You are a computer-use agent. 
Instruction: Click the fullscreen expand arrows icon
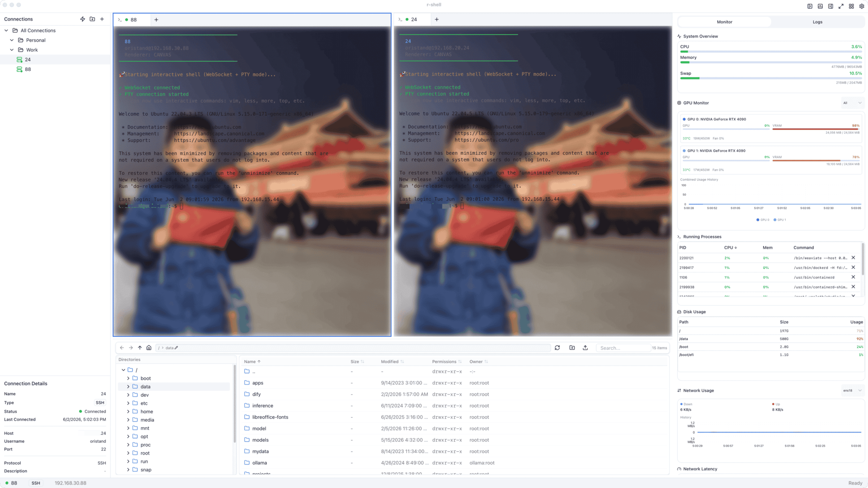pyautogui.click(x=841, y=6)
